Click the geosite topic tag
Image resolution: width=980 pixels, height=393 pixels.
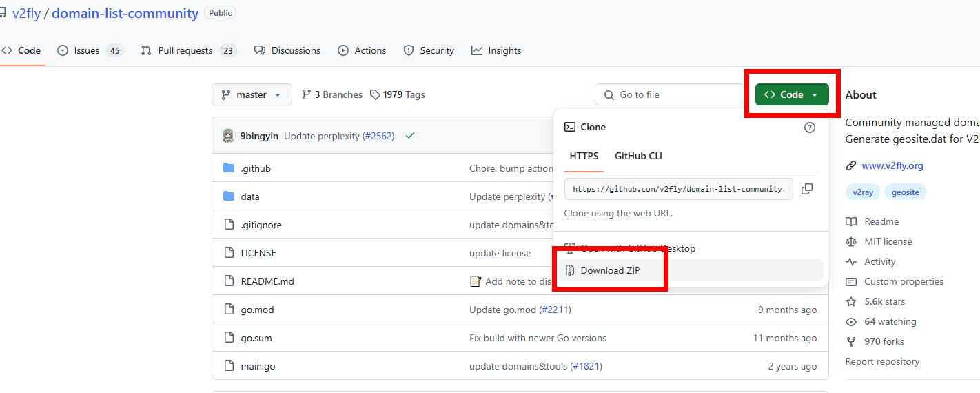tap(905, 192)
